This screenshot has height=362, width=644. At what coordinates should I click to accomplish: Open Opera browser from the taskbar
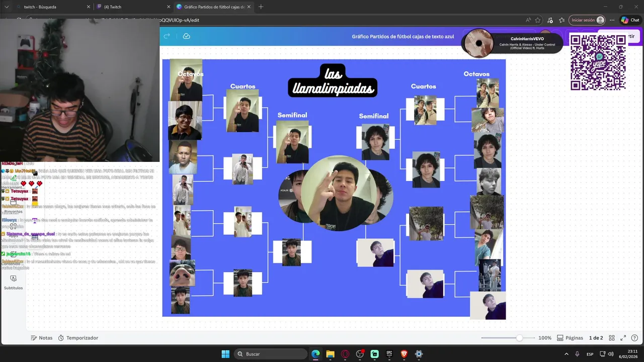point(345,354)
